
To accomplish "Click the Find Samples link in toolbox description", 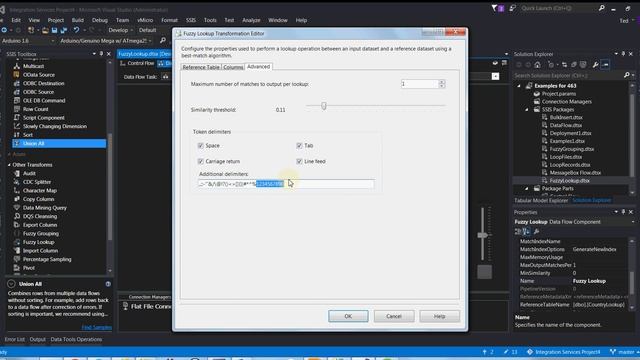I will (x=97, y=327).
